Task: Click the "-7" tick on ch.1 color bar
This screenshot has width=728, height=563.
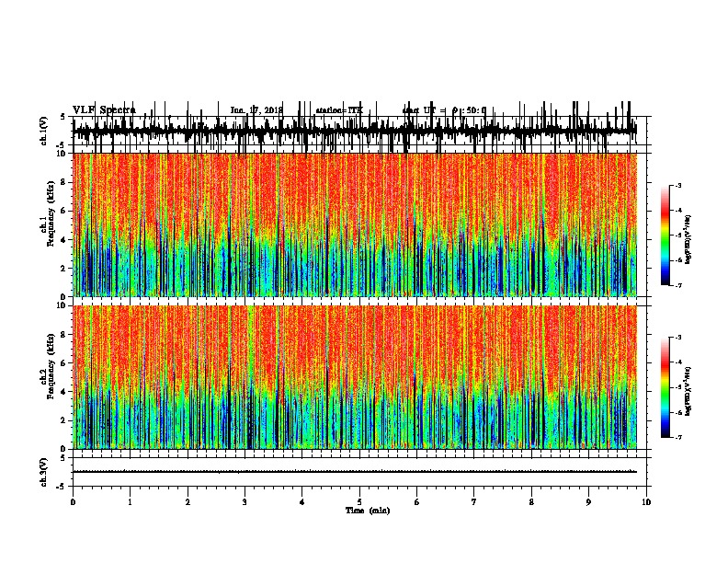Action: tap(677, 285)
